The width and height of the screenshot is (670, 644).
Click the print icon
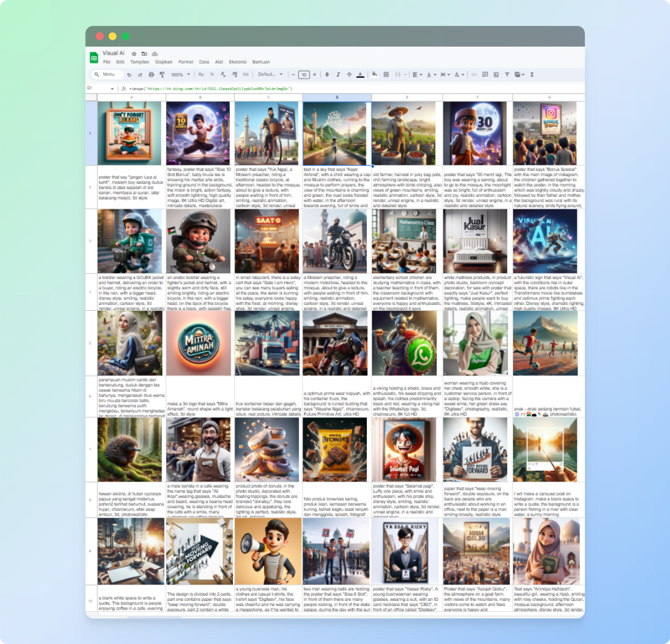point(151,74)
